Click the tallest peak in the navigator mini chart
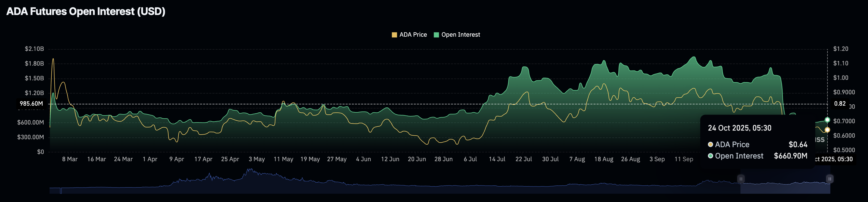Image resolution: width=868 pixels, height=202 pixels. (250, 170)
